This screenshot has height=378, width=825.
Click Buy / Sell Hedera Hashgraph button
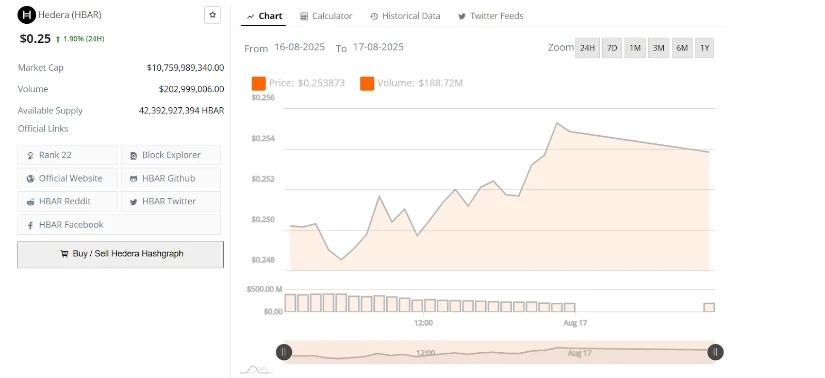point(120,254)
